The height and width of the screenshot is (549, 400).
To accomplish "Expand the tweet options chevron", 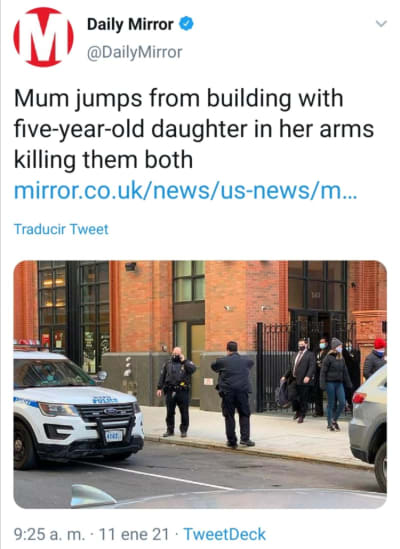I will [381, 24].
